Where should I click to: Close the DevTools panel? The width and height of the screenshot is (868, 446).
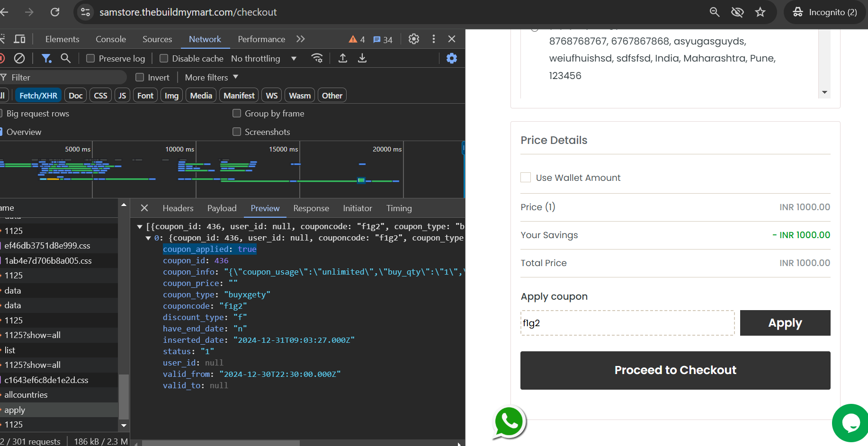[x=452, y=39]
